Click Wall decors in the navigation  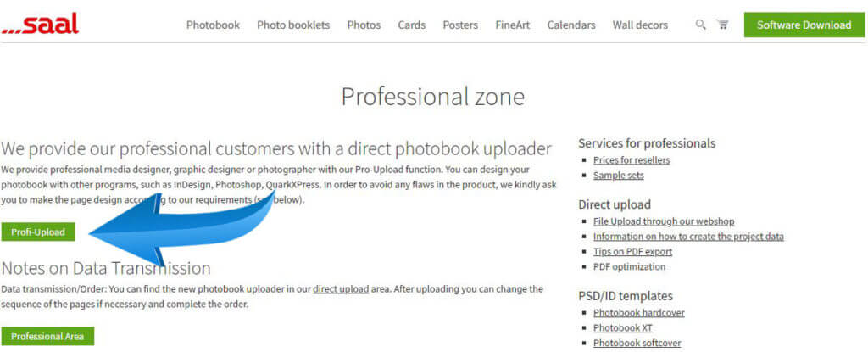(x=640, y=25)
